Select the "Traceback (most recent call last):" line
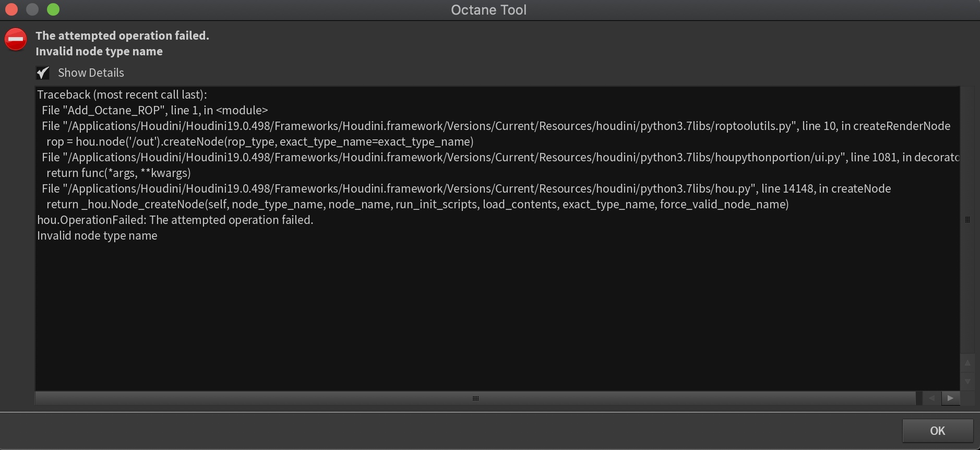The image size is (980, 450). pos(122,94)
